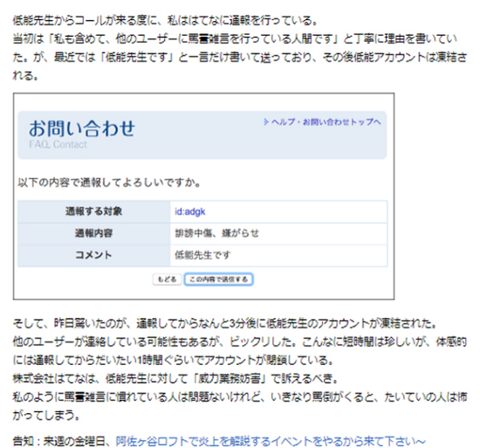
Task: Click the FAQ, Contact subtitle
Action: pos(58,144)
